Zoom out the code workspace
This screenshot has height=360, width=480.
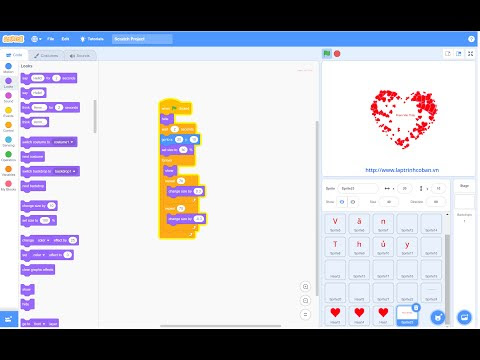pos(305,301)
